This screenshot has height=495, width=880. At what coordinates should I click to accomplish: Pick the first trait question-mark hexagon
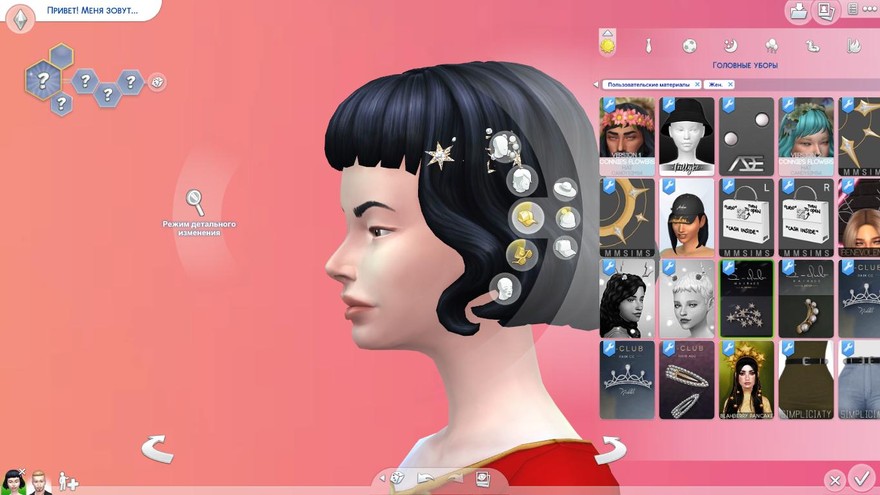85,81
